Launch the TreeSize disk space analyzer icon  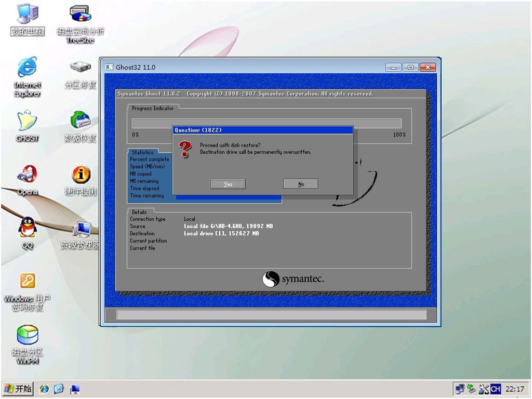coord(81,24)
